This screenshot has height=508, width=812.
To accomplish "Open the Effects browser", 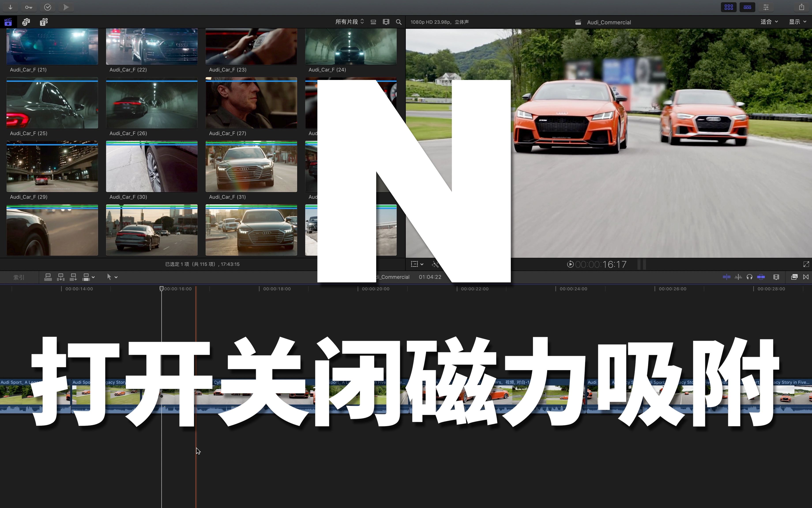I will point(794,277).
